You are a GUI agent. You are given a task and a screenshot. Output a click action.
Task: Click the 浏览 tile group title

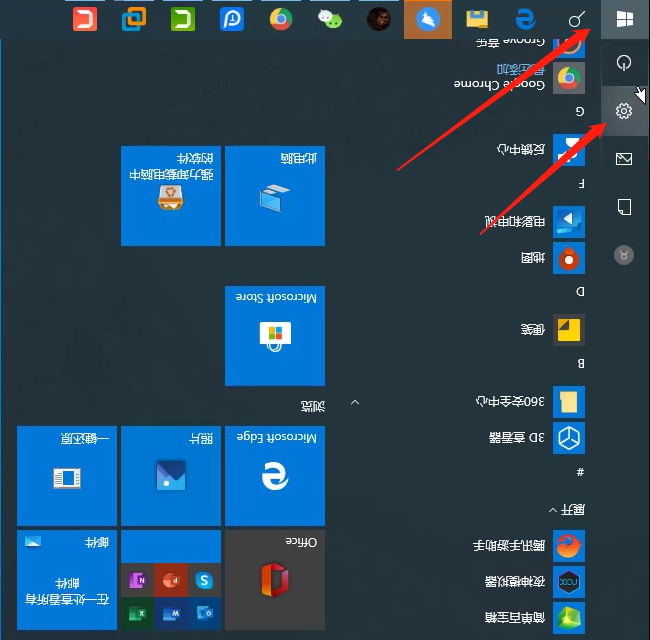click(x=313, y=406)
